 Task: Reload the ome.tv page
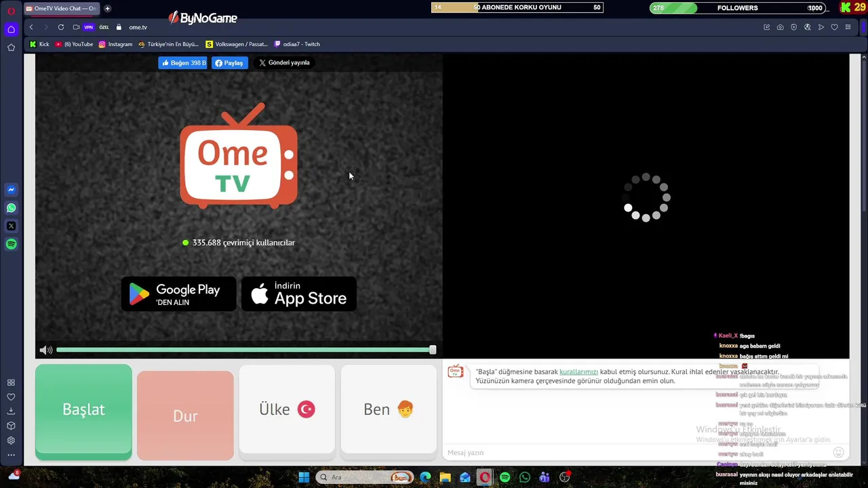coord(61,27)
